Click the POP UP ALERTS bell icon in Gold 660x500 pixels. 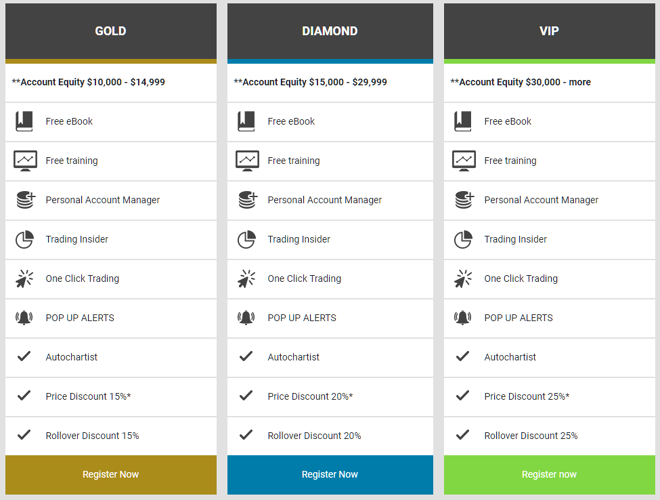click(x=25, y=318)
